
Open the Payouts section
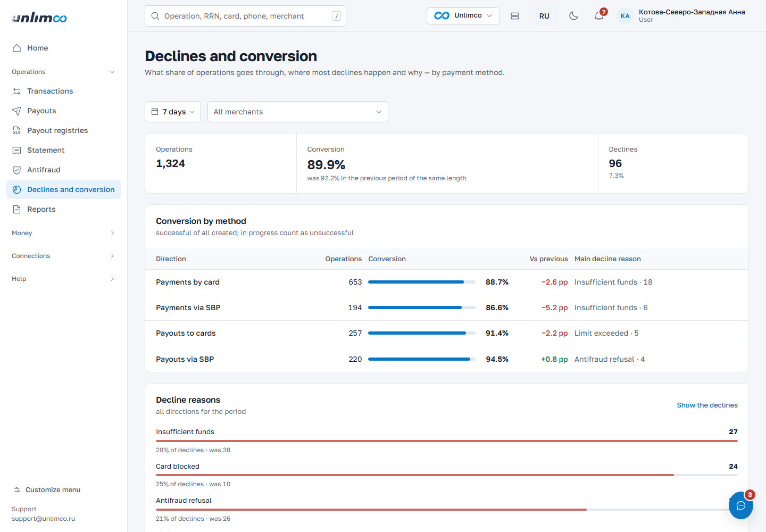point(63,111)
